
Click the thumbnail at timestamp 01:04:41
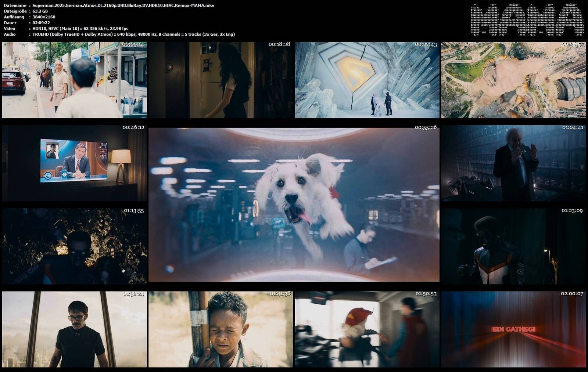coord(513,163)
